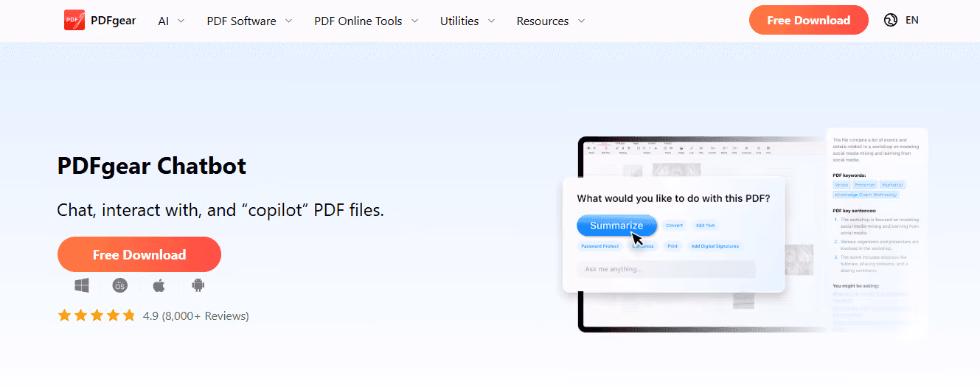Select the Password Protect chip

600,246
